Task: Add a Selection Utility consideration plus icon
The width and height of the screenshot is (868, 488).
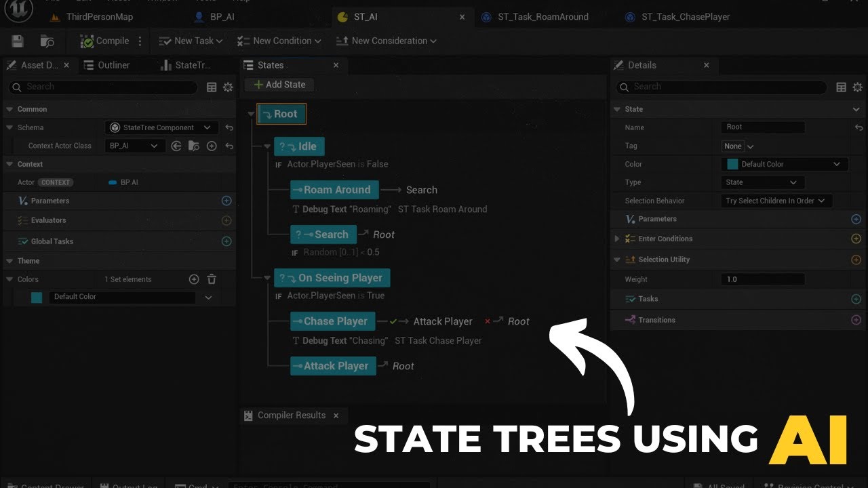Action: point(856,260)
